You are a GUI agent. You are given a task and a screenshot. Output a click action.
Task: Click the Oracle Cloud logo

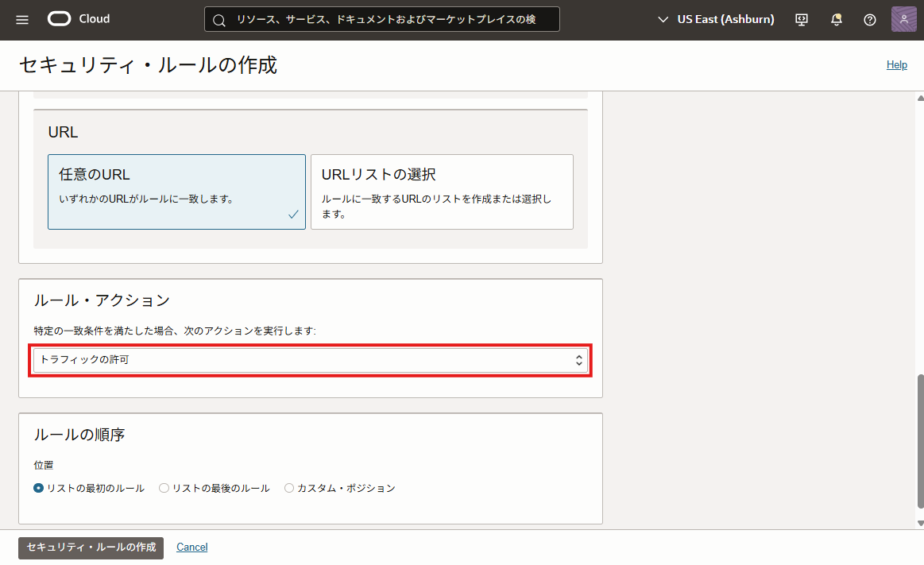point(79,19)
